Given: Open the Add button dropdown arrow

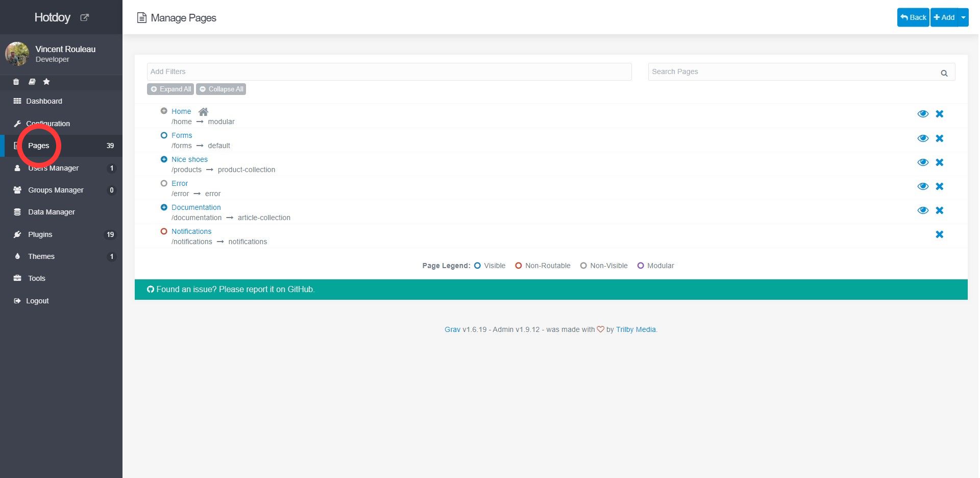Looking at the screenshot, I should click(963, 17).
